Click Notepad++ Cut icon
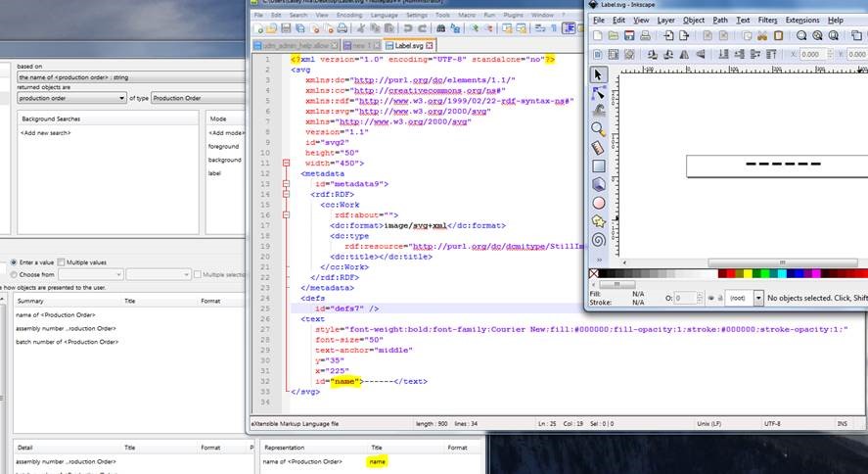The image size is (868, 474). tap(361, 28)
